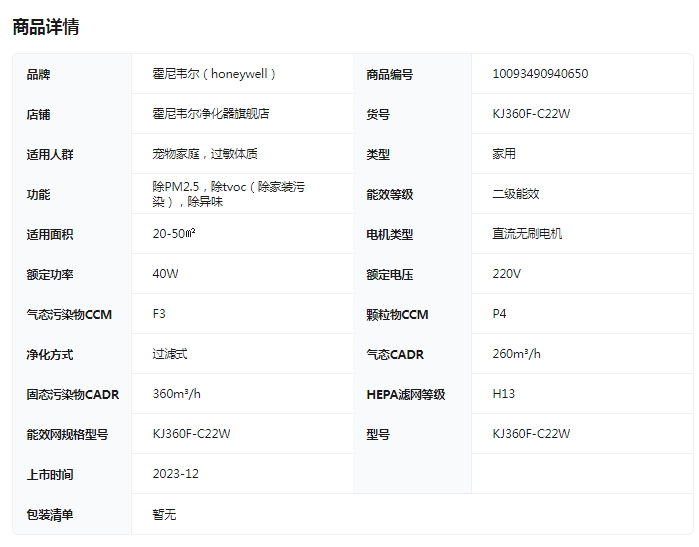This screenshot has height=547, width=699.
Task: Click the 净化方式 label
Action: [x=50, y=355]
